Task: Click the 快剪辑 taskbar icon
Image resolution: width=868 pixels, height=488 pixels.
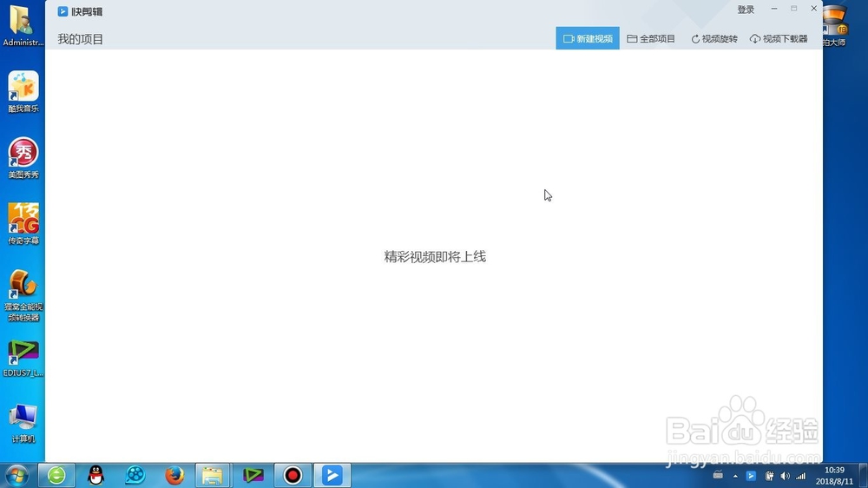Action: [x=332, y=475]
